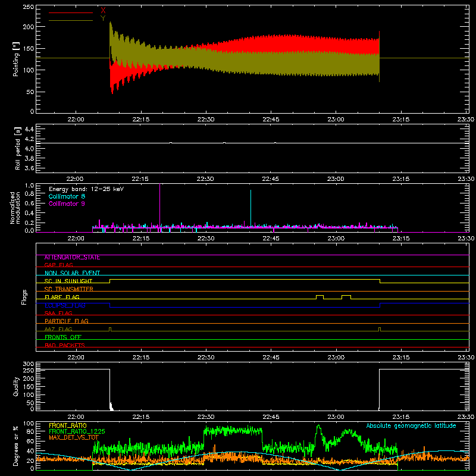Viewport: 476px width, 476px height.
Task: Click the ECLIPSE_FLAG rising step near 23:10
Action: tap(380, 305)
